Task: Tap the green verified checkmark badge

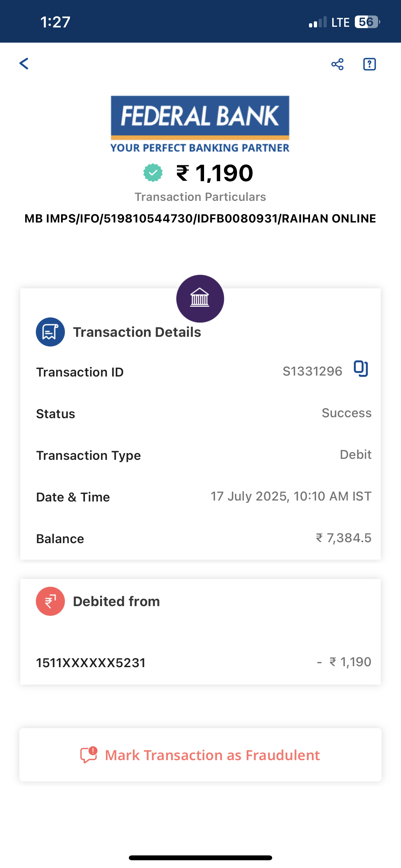Action: (x=153, y=173)
